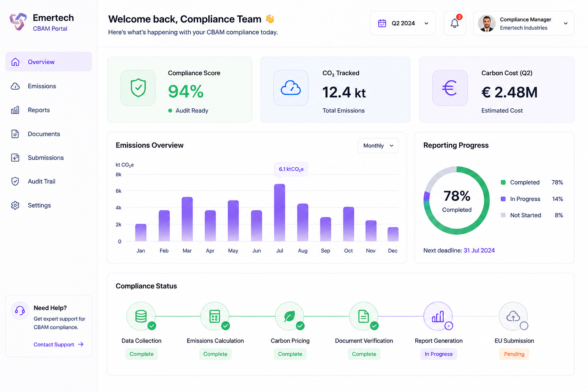
Task: Click the Compliance Score shield icon
Action: point(138,88)
